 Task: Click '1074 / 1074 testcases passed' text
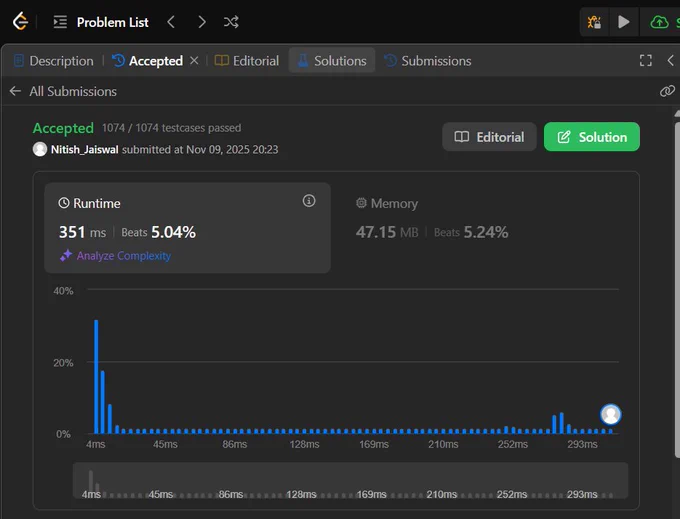[x=171, y=128]
